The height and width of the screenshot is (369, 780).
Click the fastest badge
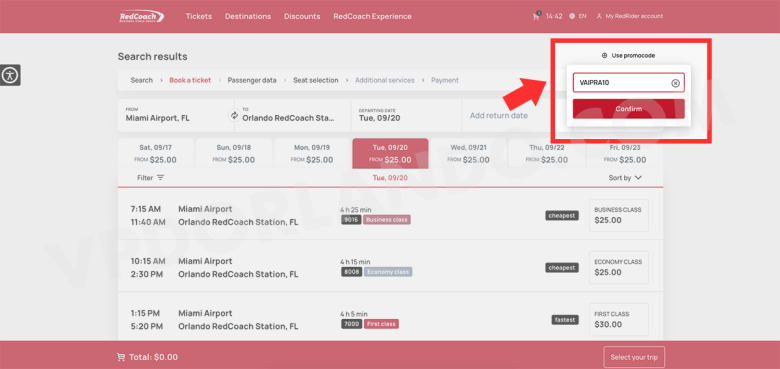pyautogui.click(x=565, y=320)
